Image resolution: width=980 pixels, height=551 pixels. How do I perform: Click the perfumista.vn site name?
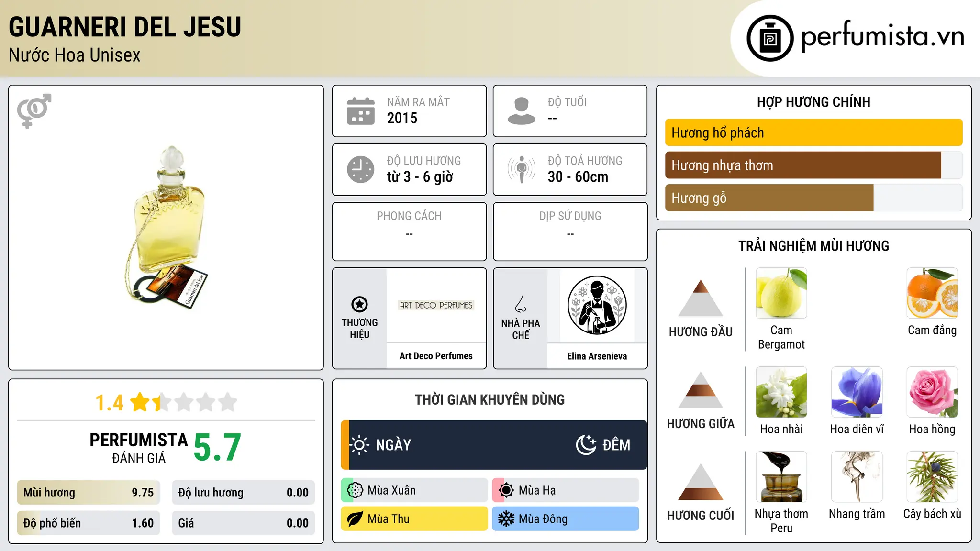[882, 36]
